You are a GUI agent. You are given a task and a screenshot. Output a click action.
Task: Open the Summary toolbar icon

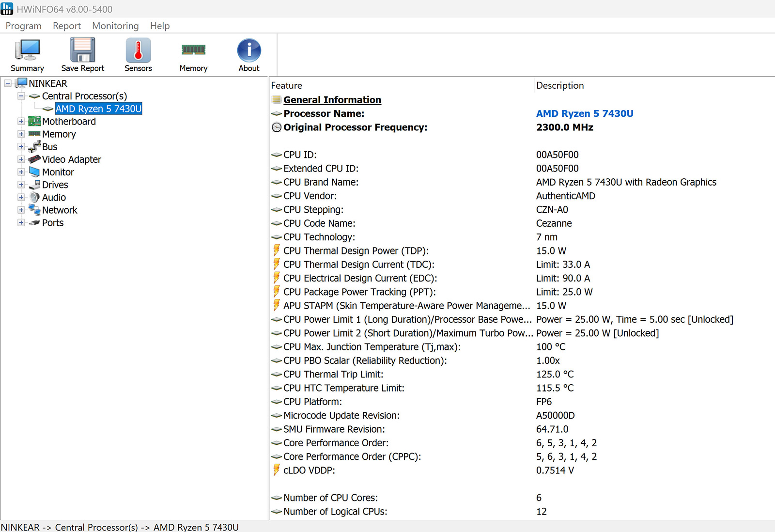point(27,50)
